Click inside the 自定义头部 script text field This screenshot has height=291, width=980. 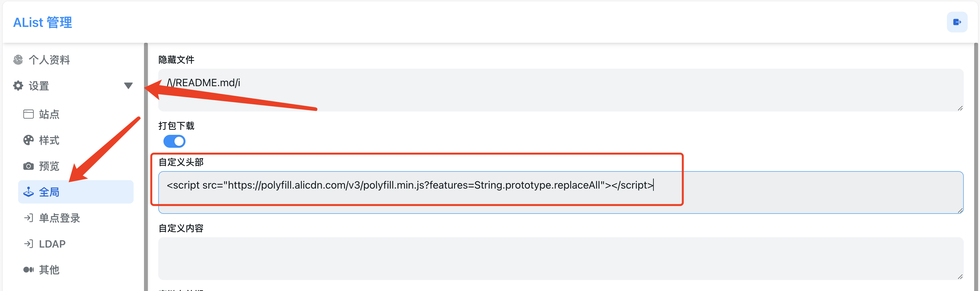click(561, 192)
